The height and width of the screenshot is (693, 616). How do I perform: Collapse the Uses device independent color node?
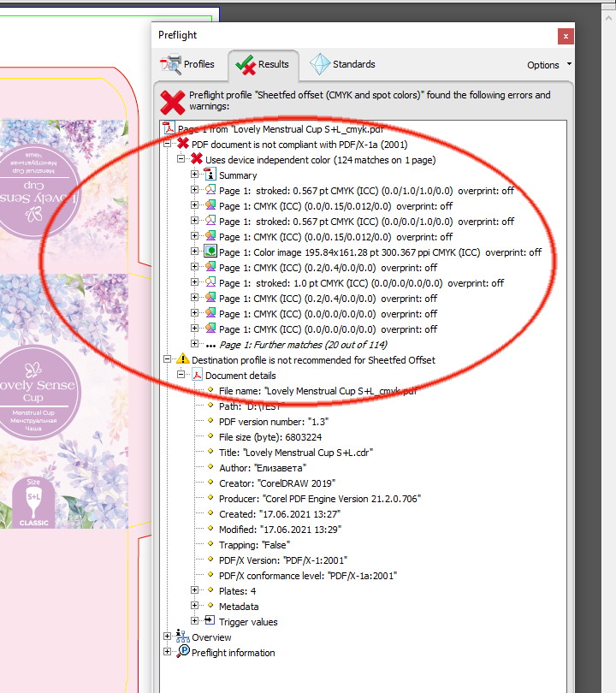181,158
